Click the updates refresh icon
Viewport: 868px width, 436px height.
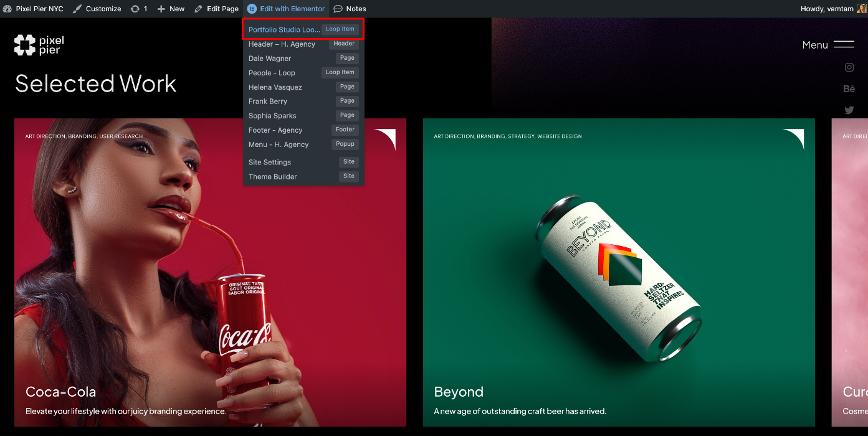coord(135,9)
